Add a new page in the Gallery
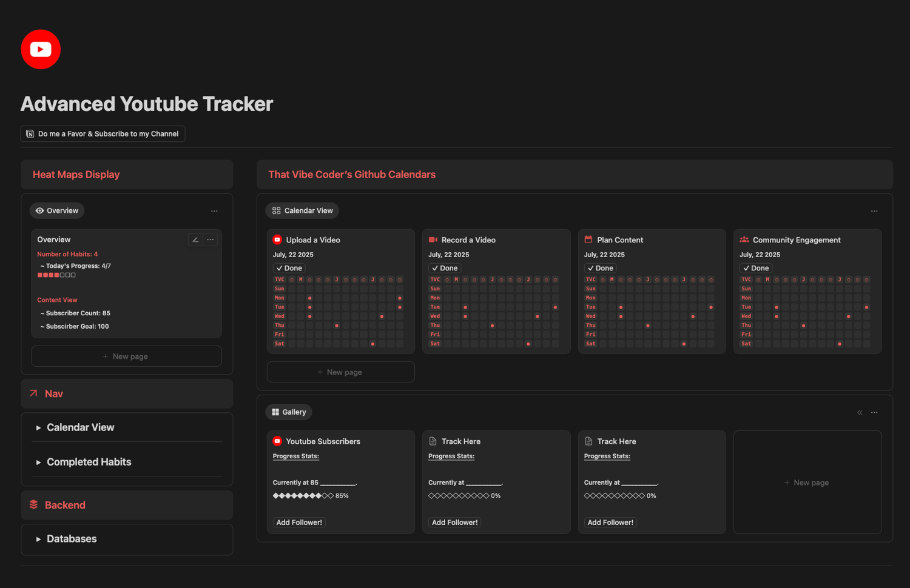This screenshot has width=910, height=588. [807, 483]
